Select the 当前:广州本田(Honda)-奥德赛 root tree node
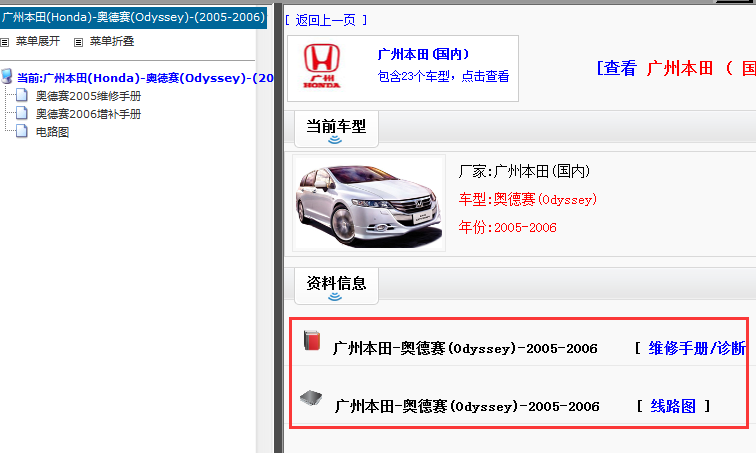The width and height of the screenshot is (756, 453). click(145, 78)
